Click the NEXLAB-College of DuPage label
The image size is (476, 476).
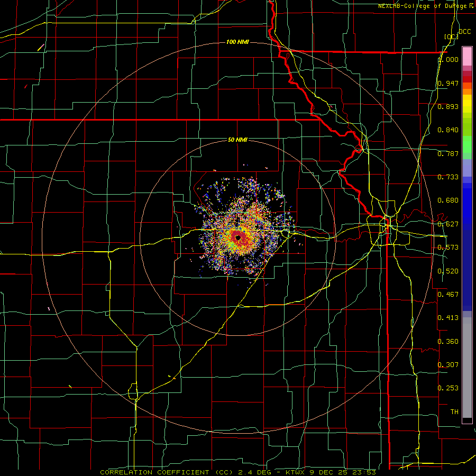(x=426, y=6)
